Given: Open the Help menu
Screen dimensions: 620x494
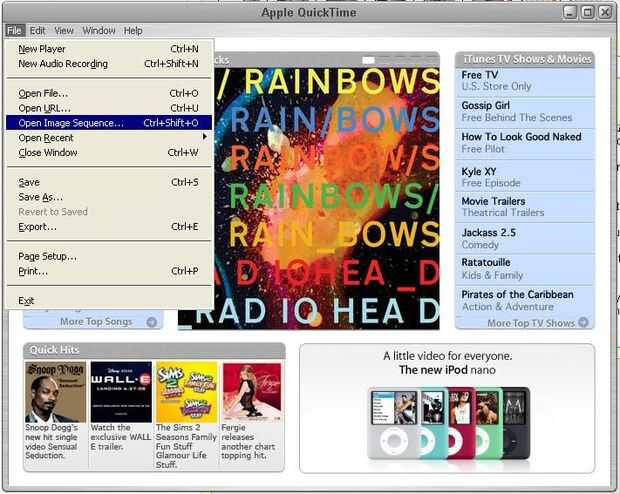Looking at the screenshot, I should coord(133,30).
